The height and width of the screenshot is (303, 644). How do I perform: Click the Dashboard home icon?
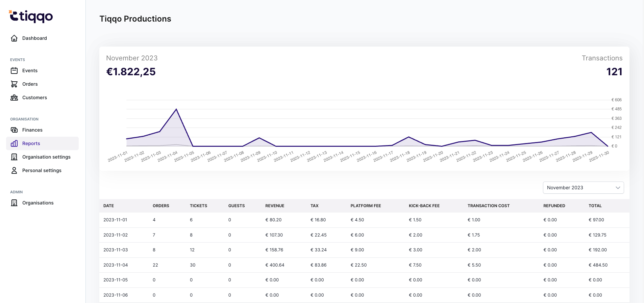tap(14, 38)
